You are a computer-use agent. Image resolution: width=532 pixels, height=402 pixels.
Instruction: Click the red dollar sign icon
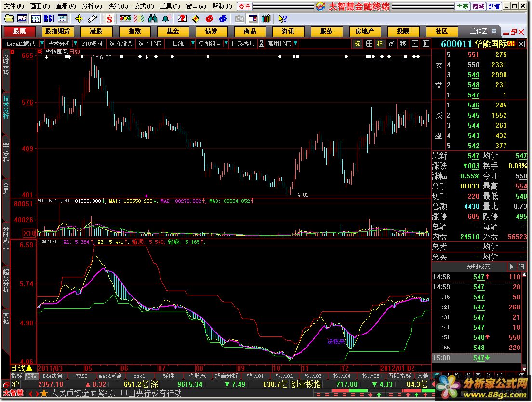pyautogui.click(x=109, y=19)
